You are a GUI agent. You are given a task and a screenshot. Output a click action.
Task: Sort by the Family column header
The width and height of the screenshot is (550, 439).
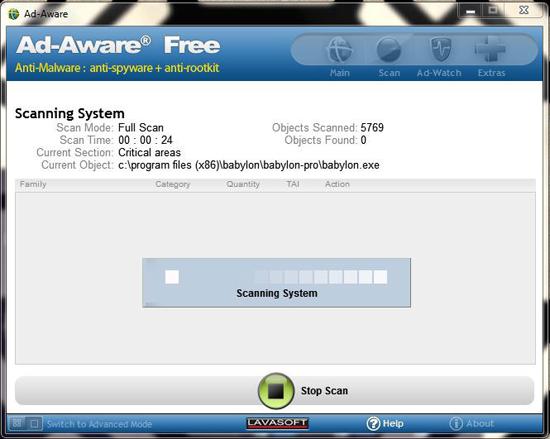point(33,184)
